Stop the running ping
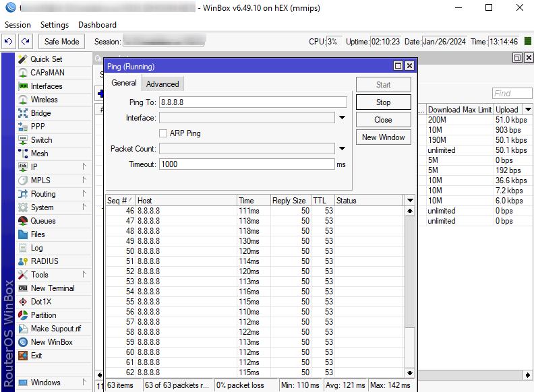 [384, 102]
